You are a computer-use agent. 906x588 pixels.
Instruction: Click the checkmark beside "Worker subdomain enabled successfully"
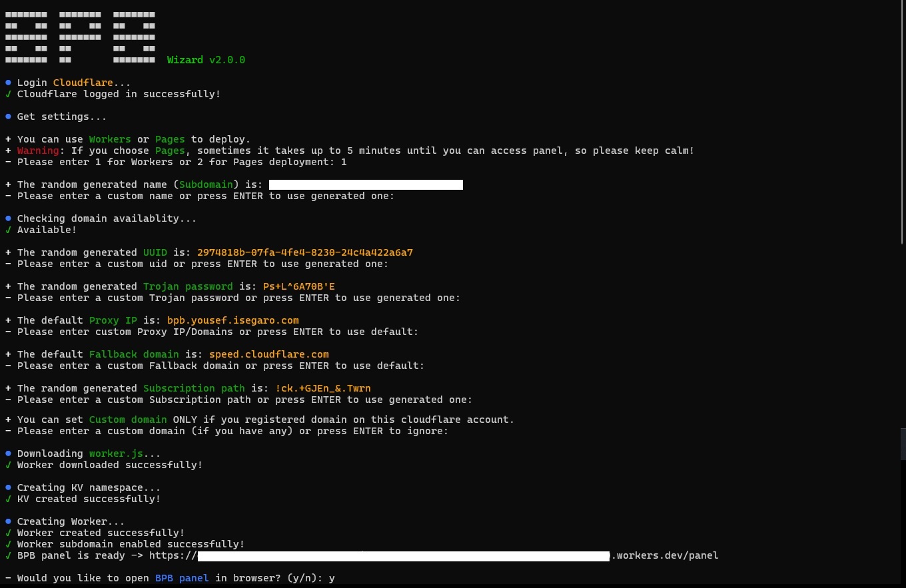pos(8,543)
